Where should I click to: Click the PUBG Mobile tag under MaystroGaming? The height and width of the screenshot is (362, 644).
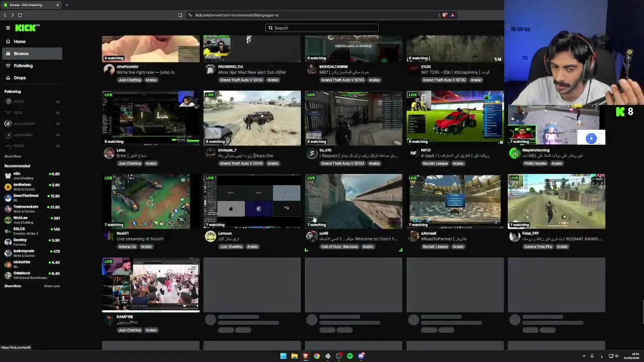(535, 163)
